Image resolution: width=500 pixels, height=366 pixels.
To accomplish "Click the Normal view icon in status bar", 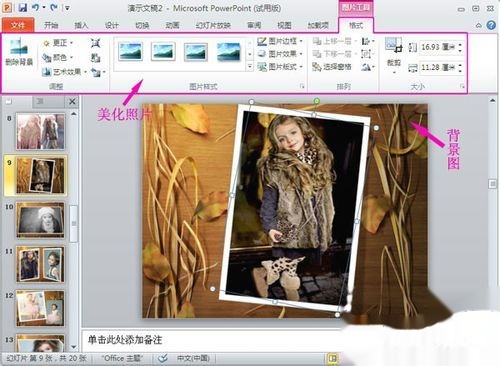I will [332, 359].
